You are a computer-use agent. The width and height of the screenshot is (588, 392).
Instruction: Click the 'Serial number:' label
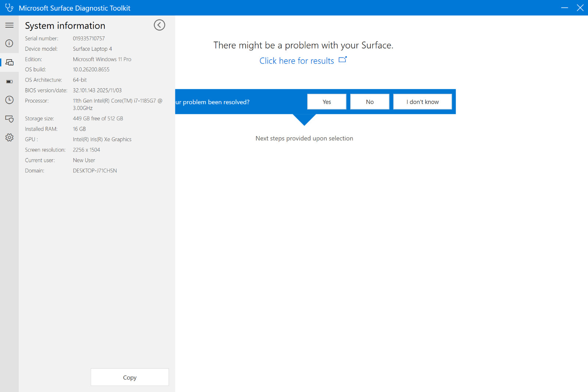pos(42,39)
